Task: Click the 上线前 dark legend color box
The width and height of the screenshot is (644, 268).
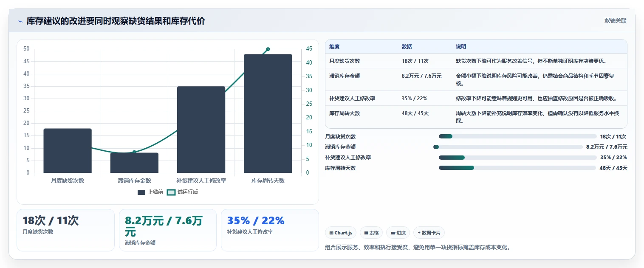Action: [141, 192]
